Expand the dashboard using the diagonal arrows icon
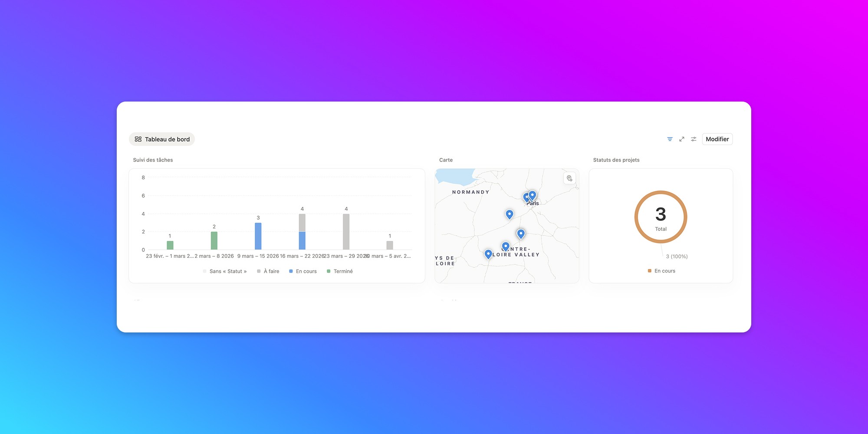The height and width of the screenshot is (434, 868). pyautogui.click(x=681, y=139)
